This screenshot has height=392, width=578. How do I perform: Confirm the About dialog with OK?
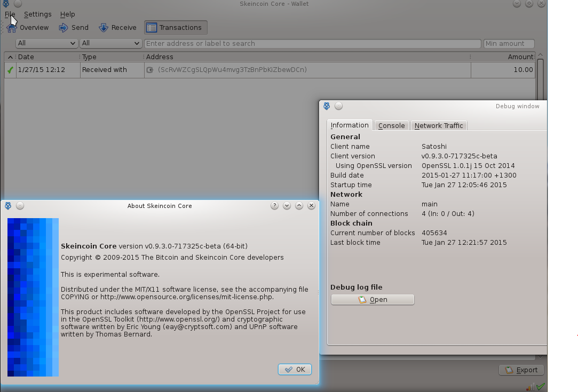(295, 370)
